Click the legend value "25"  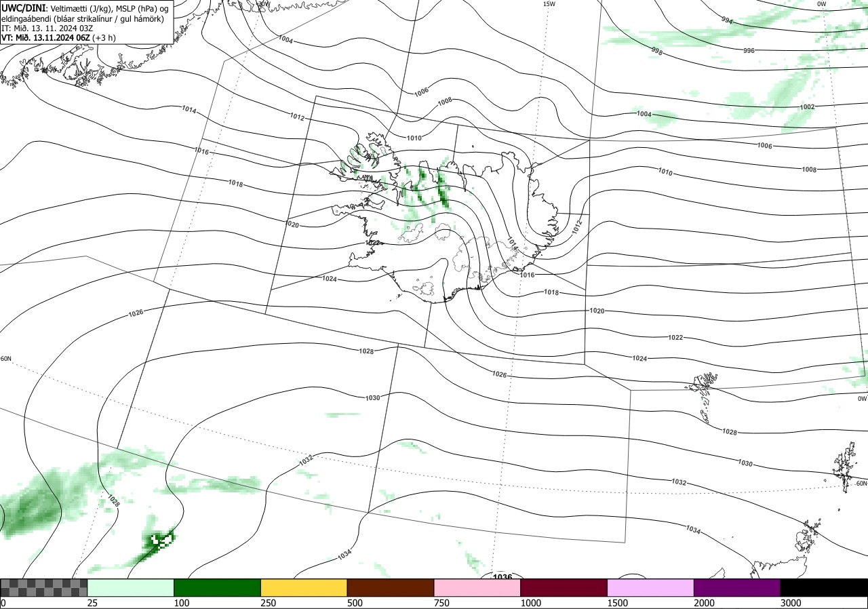pos(93,603)
